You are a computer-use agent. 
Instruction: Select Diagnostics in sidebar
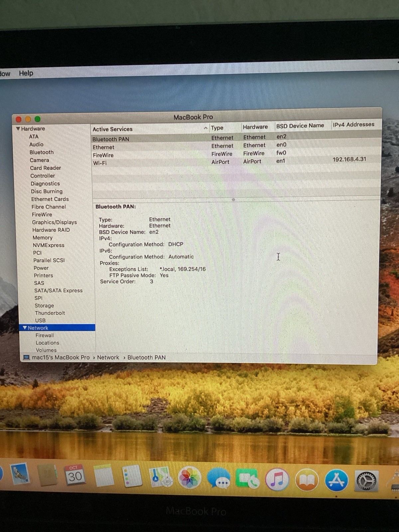pyautogui.click(x=45, y=184)
